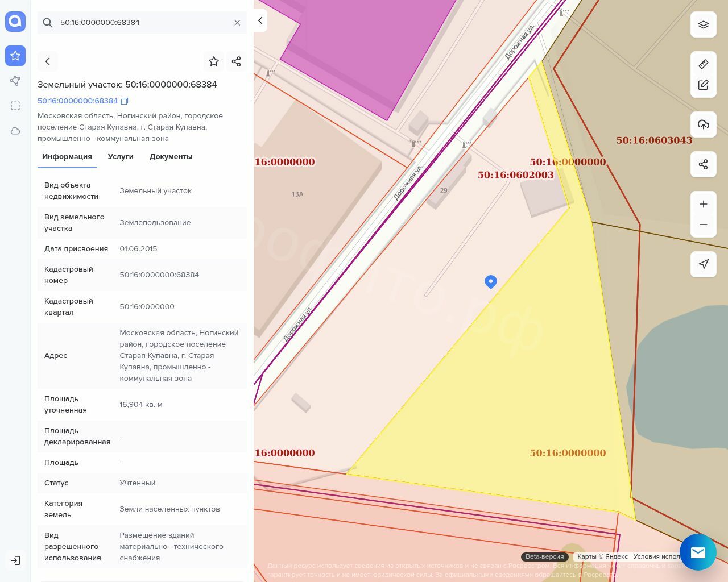Collapse the information side panel

pos(260,21)
